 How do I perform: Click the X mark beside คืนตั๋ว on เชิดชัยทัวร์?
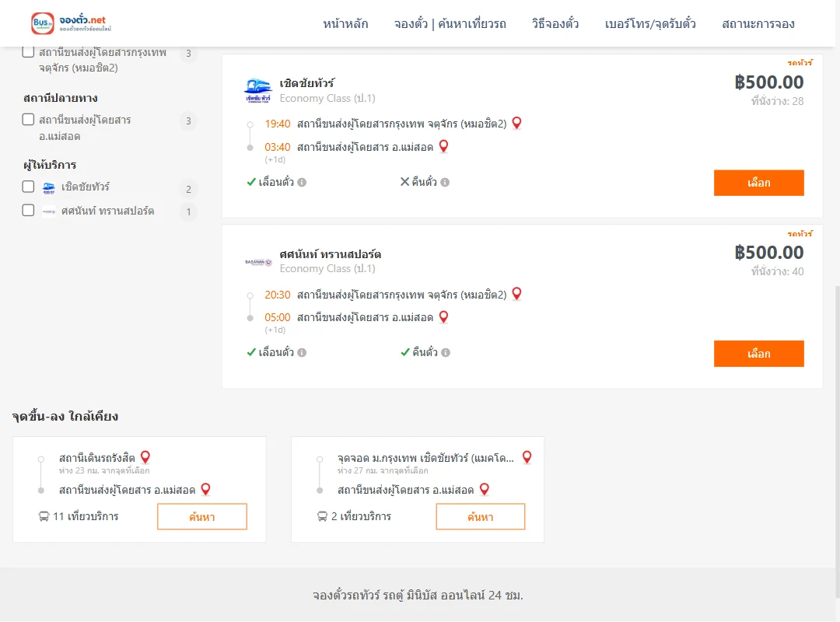point(405,182)
